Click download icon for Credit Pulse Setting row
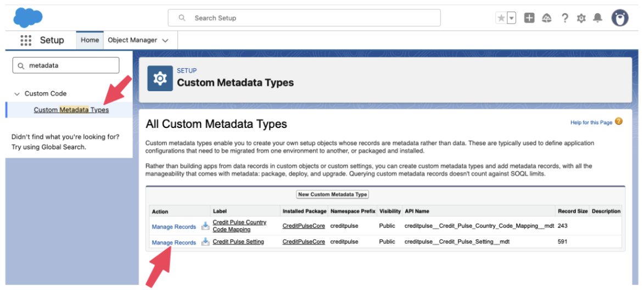This screenshot has width=644, height=290. 205,242
